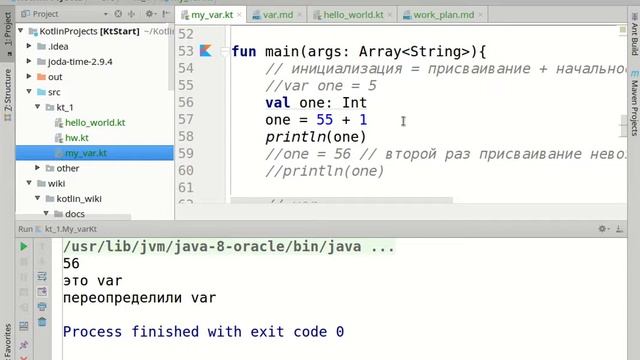Click console output '56'
Viewport: 640px width, 360px height.
(71, 264)
